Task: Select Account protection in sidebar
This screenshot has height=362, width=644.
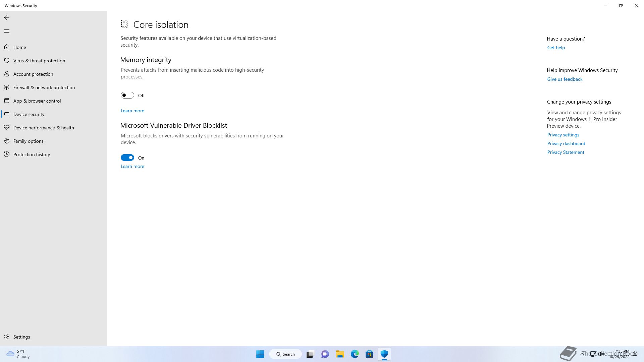Action: (54, 74)
